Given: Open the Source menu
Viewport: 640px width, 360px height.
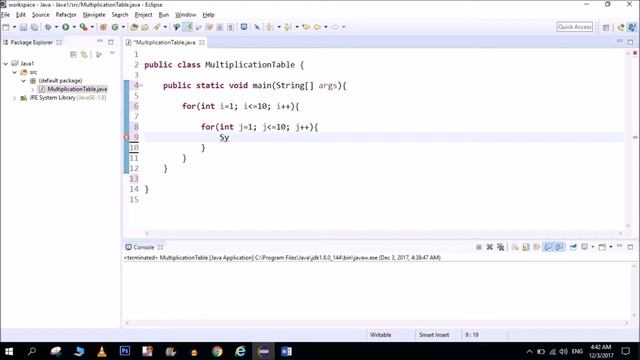Looking at the screenshot, I should click(x=40, y=15).
